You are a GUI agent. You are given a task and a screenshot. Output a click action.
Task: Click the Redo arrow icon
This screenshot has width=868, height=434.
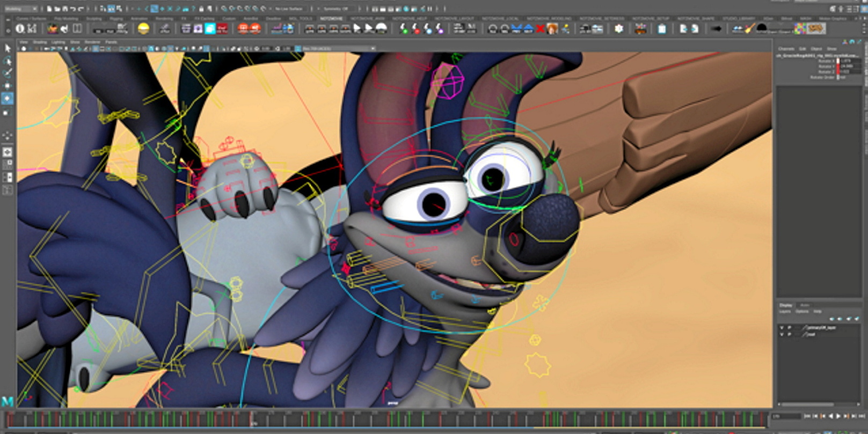(x=82, y=9)
